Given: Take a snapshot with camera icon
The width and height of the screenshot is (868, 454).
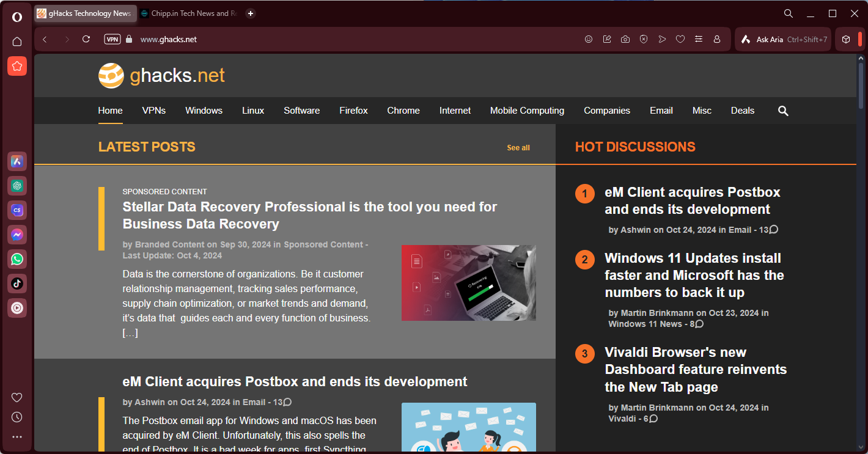Looking at the screenshot, I should coord(625,39).
